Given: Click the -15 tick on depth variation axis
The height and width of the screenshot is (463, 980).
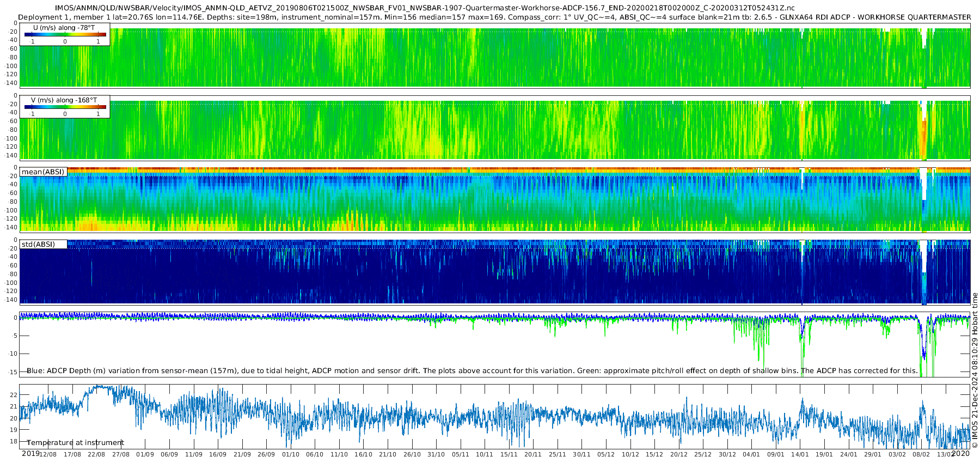Looking at the screenshot, I should pyautogui.click(x=13, y=371).
